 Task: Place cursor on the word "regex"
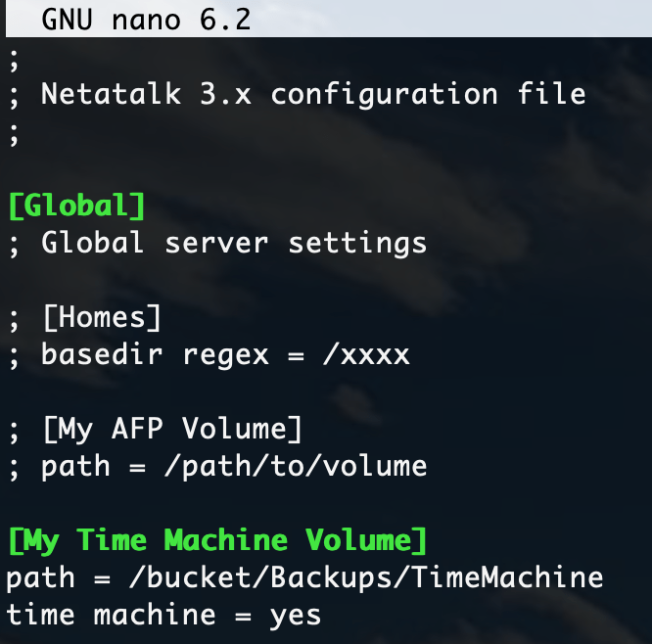click(x=226, y=354)
